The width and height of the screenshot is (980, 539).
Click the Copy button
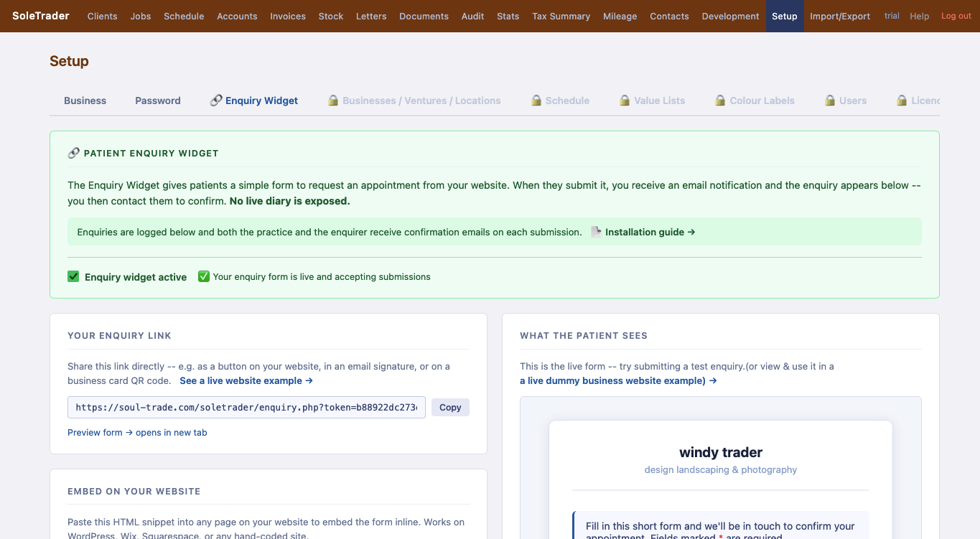450,407
